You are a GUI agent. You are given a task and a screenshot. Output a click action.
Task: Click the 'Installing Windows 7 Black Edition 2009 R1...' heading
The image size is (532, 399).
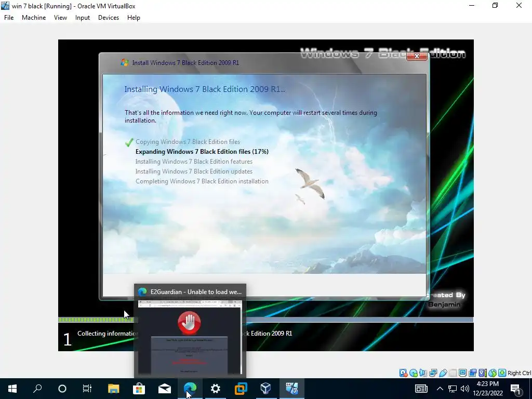point(205,89)
